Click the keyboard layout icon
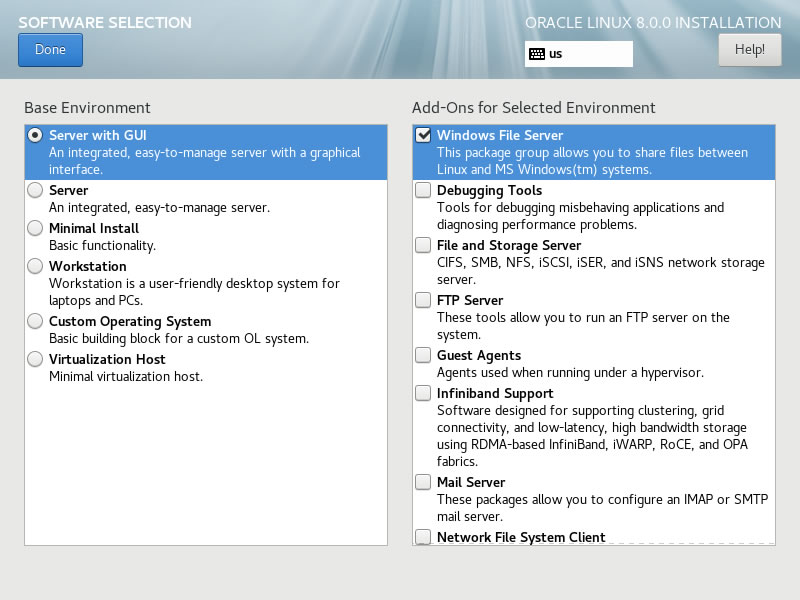 pos(537,54)
